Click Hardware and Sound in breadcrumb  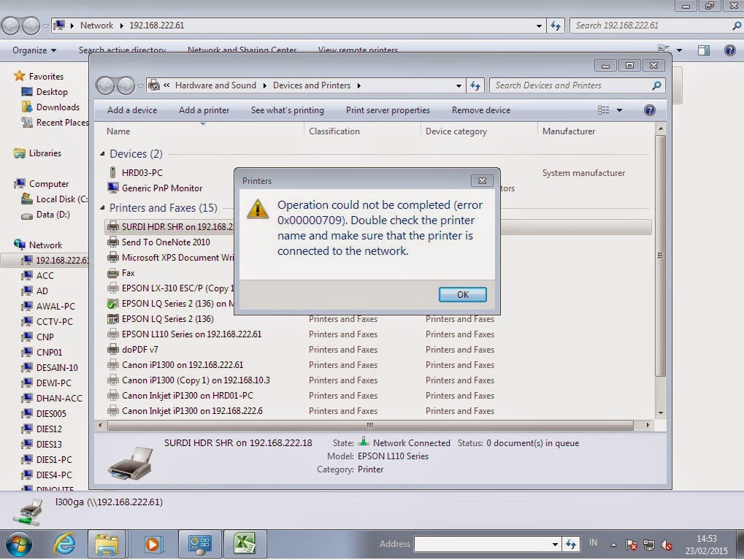point(215,85)
